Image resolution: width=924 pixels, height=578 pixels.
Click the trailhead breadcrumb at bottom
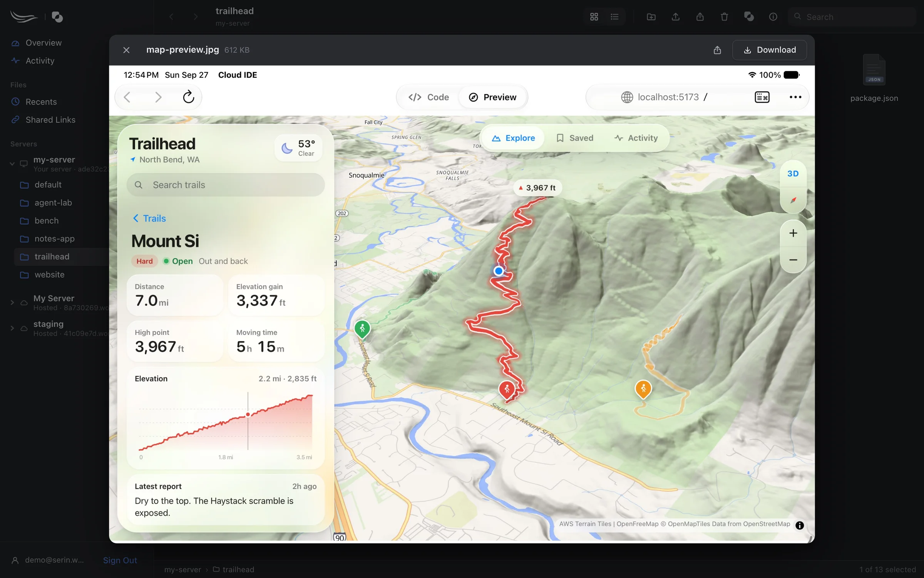pyautogui.click(x=234, y=570)
